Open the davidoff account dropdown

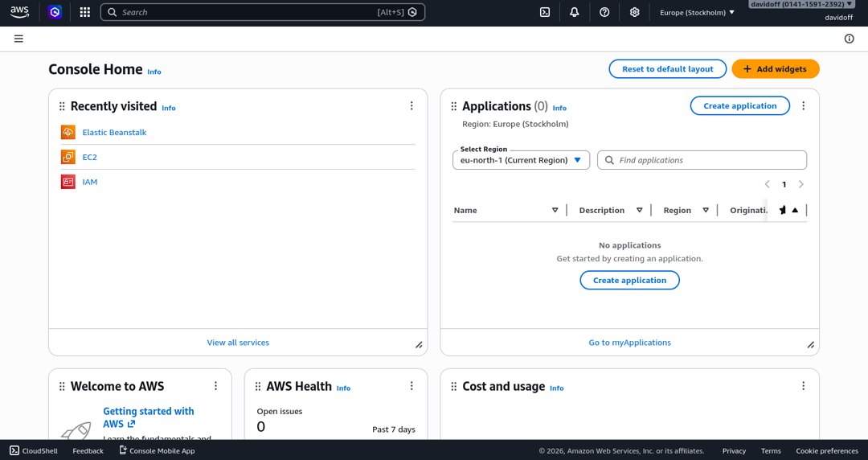[801, 4]
